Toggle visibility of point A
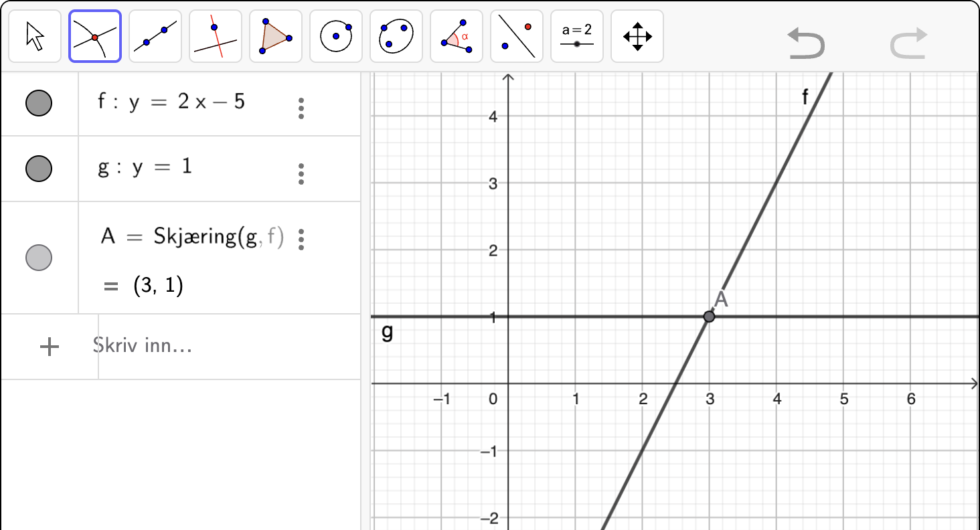 pyautogui.click(x=39, y=258)
